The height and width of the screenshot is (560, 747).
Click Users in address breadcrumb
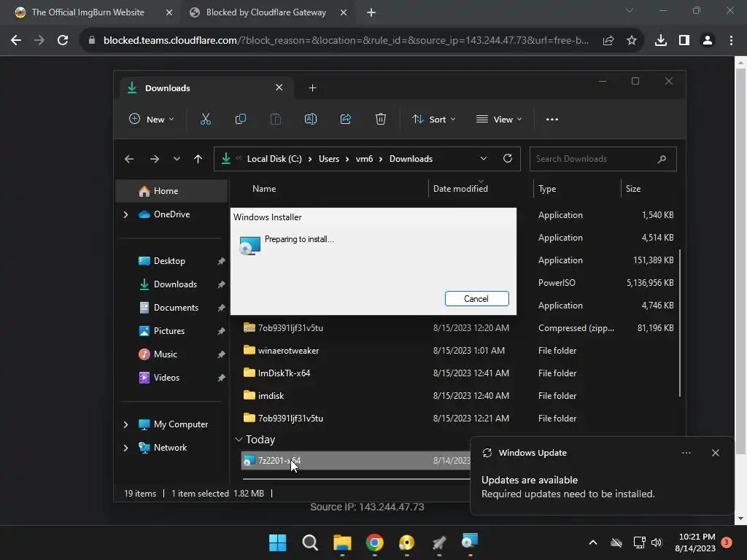[329, 159]
